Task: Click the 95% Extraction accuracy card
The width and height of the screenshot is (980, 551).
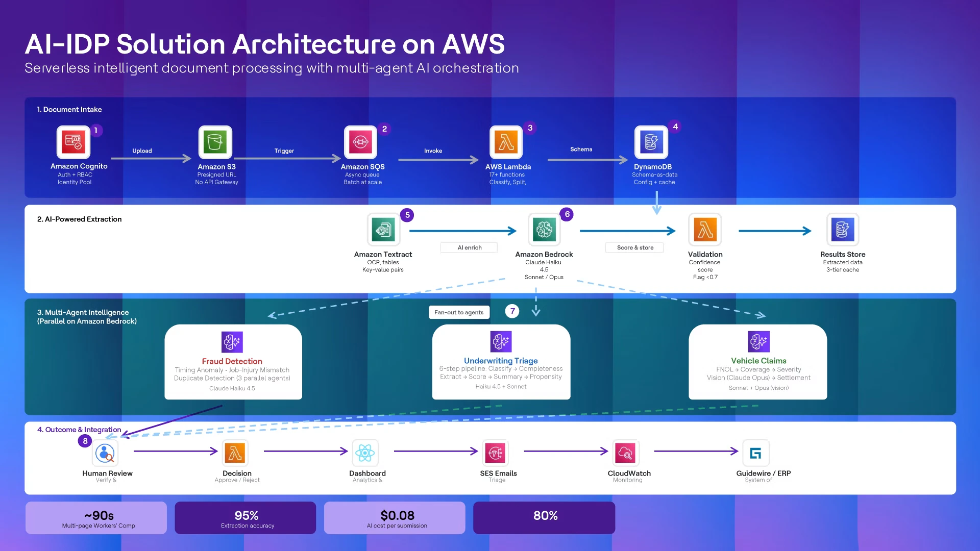Action: click(x=246, y=518)
